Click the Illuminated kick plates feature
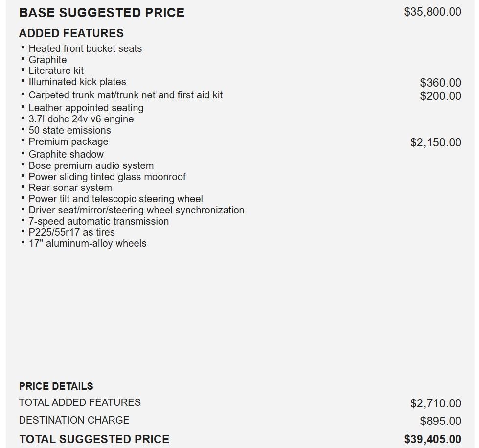Viewport: 479px width, 448px height. (x=77, y=82)
